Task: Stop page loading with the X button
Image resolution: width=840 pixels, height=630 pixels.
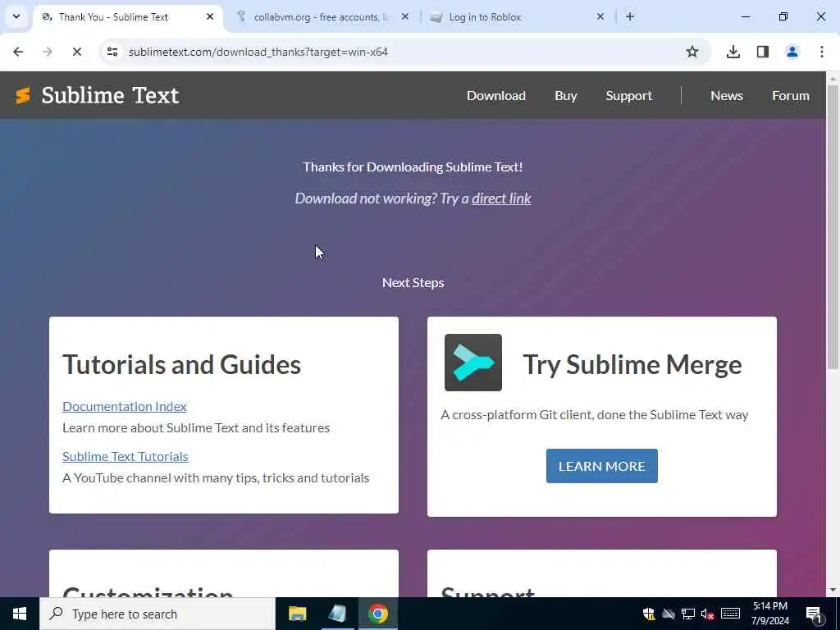Action: pyautogui.click(x=77, y=52)
